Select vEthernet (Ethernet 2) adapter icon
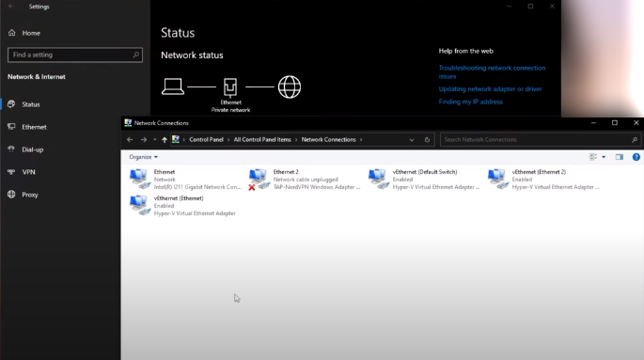Screen dimensions: 644x360 tap(498, 180)
